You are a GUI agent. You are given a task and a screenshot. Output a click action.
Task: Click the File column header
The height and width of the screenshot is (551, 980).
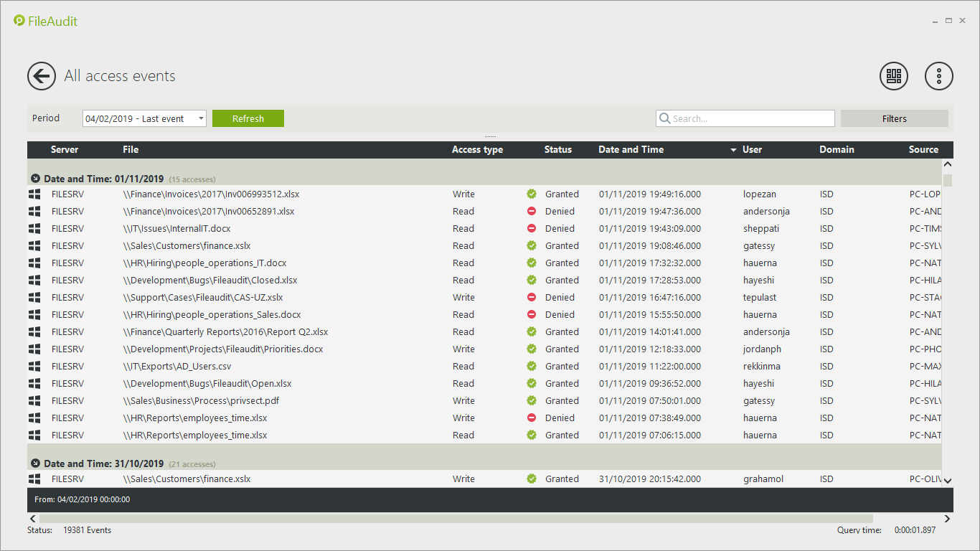tap(131, 150)
